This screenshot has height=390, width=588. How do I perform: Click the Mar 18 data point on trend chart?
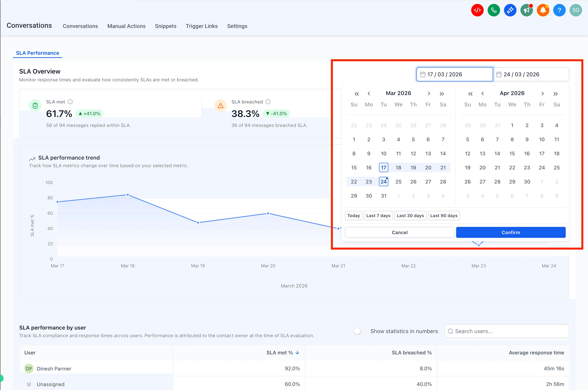128,195
